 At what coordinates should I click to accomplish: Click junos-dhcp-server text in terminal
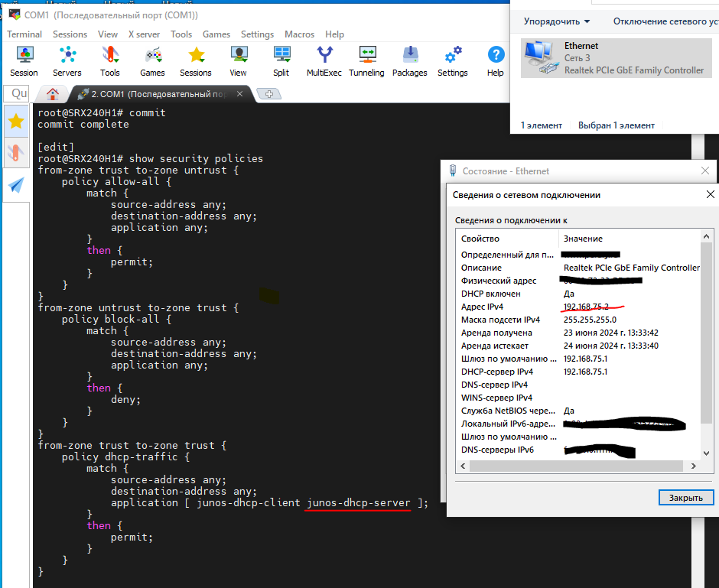point(359,503)
